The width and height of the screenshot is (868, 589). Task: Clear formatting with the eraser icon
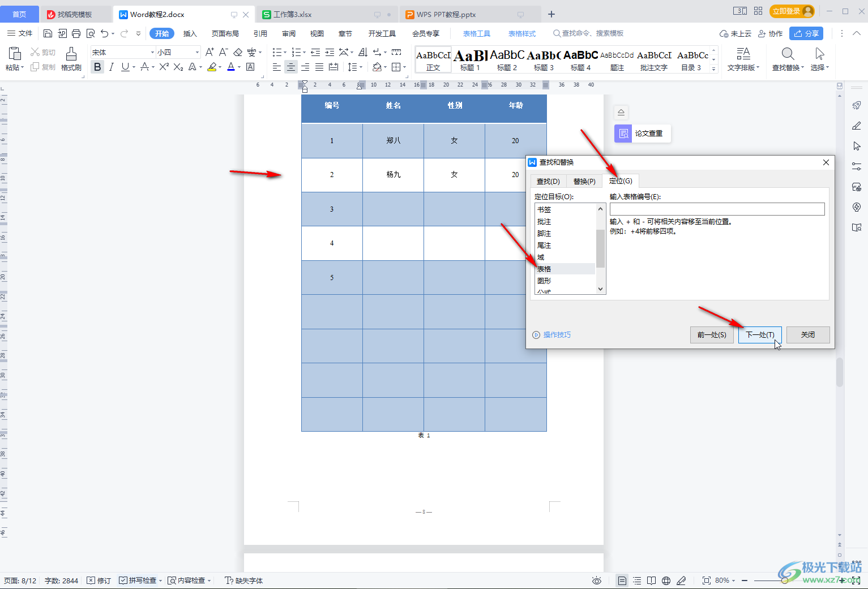click(238, 52)
